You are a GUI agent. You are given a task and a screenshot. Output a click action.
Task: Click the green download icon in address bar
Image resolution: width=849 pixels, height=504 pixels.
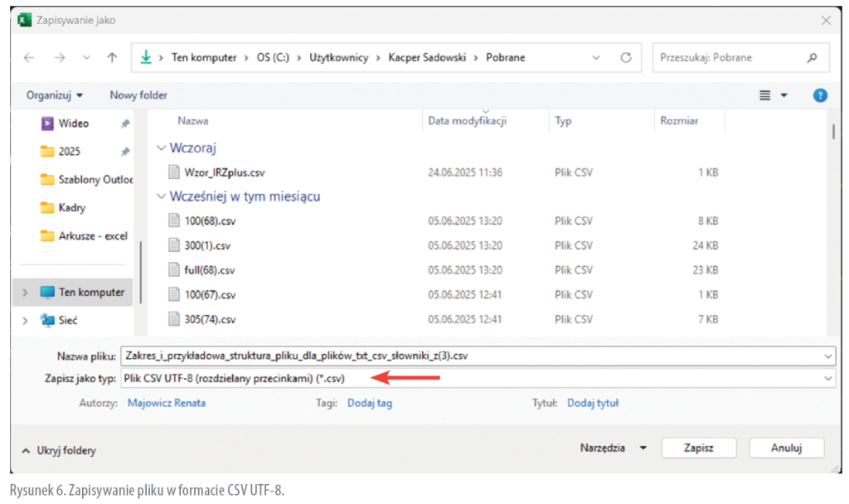click(146, 57)
